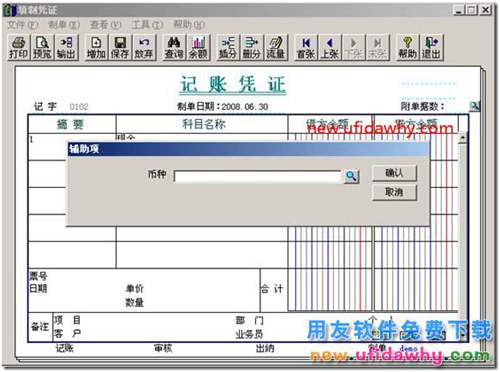
Task: Open the 制单 menu
Action: pyautogui.click(x=64, y=24)
